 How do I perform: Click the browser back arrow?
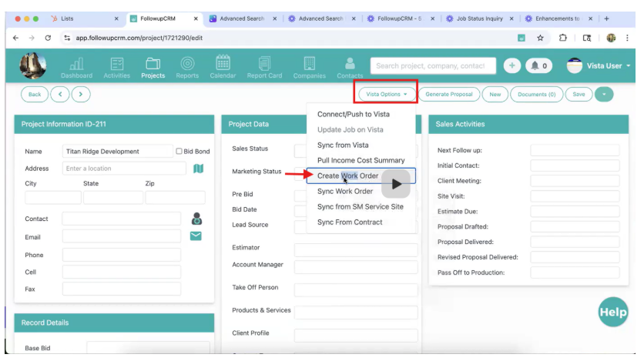point(15,38)
